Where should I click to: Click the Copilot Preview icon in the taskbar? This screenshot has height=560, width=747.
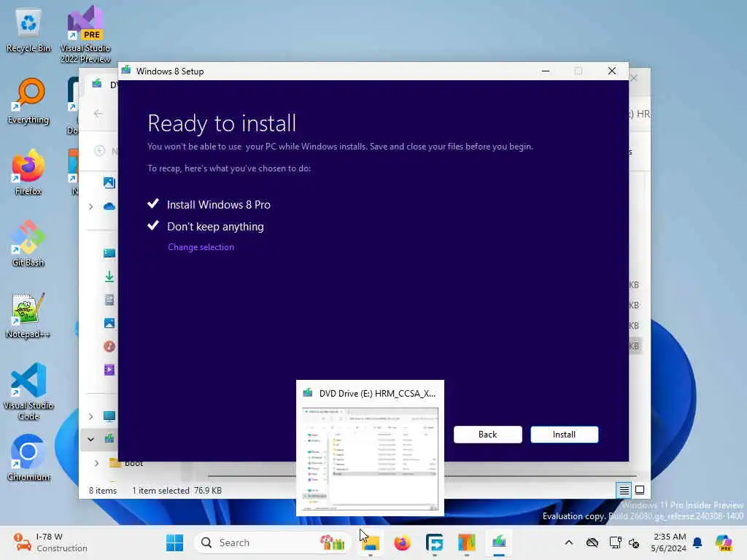724,542
